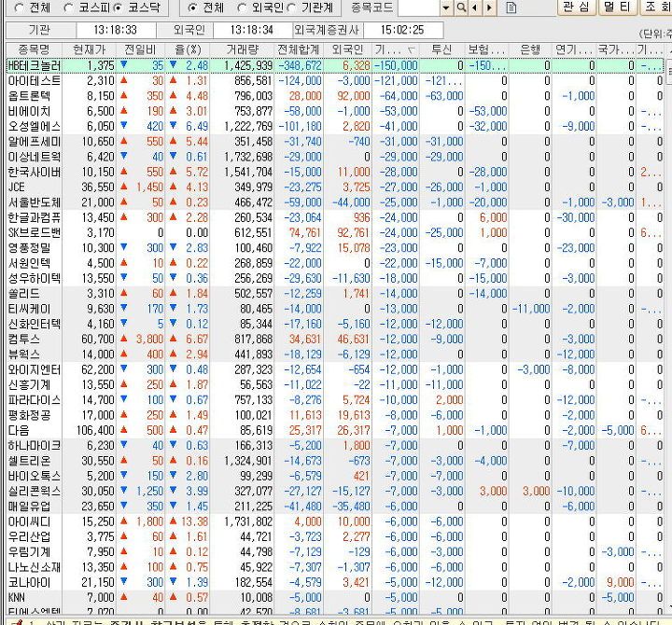Click the 투신 column header

click(x=441, y=49)
